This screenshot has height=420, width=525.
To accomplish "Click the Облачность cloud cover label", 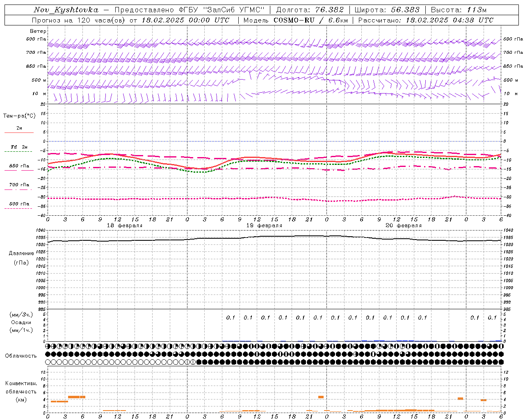I will [21, 356].
